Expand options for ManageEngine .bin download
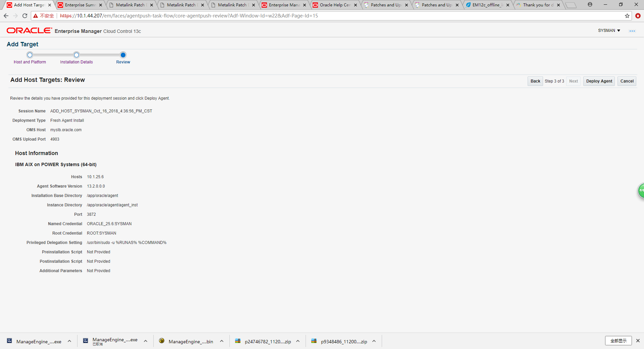 222,341
